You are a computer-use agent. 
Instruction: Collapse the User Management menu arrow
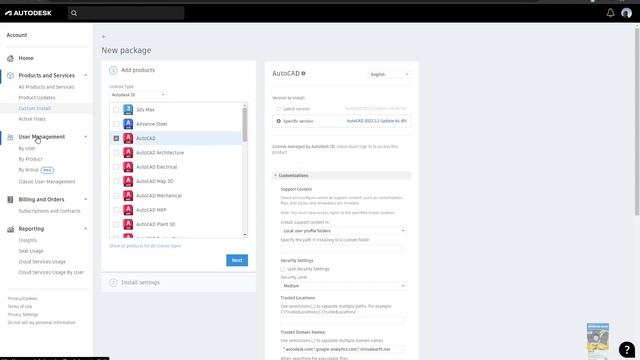86,137
